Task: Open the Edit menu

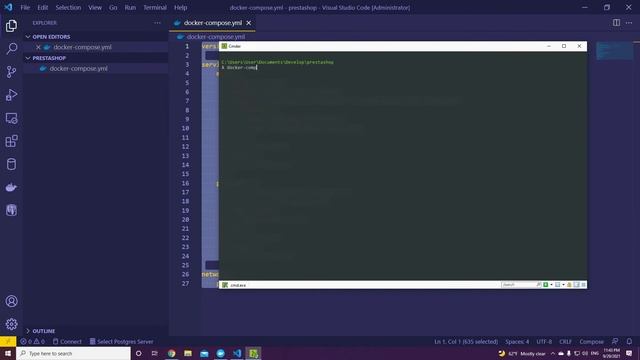Action: [x=42, y=7]
